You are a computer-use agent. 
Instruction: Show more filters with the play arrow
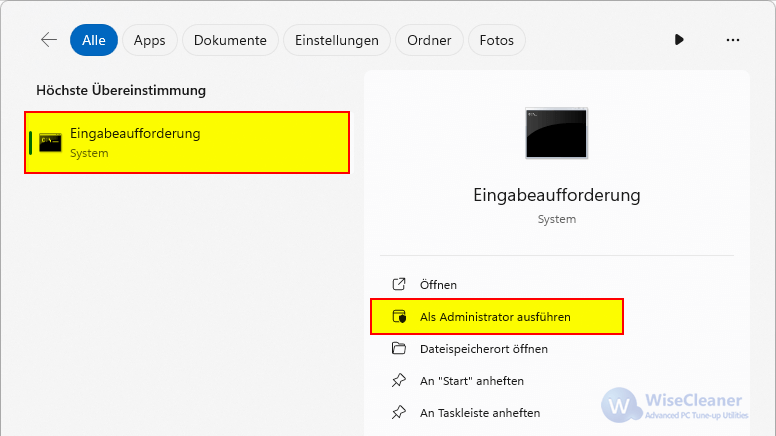679,40
